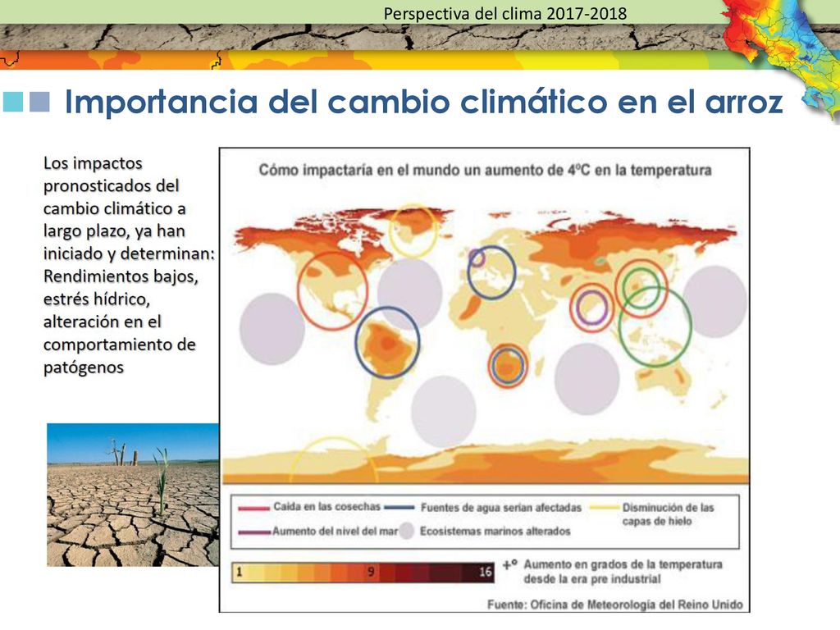Click the teal square bullet beside the title
Screen dimensions: 840x630
pyautogui.click(x=13, y=102)
